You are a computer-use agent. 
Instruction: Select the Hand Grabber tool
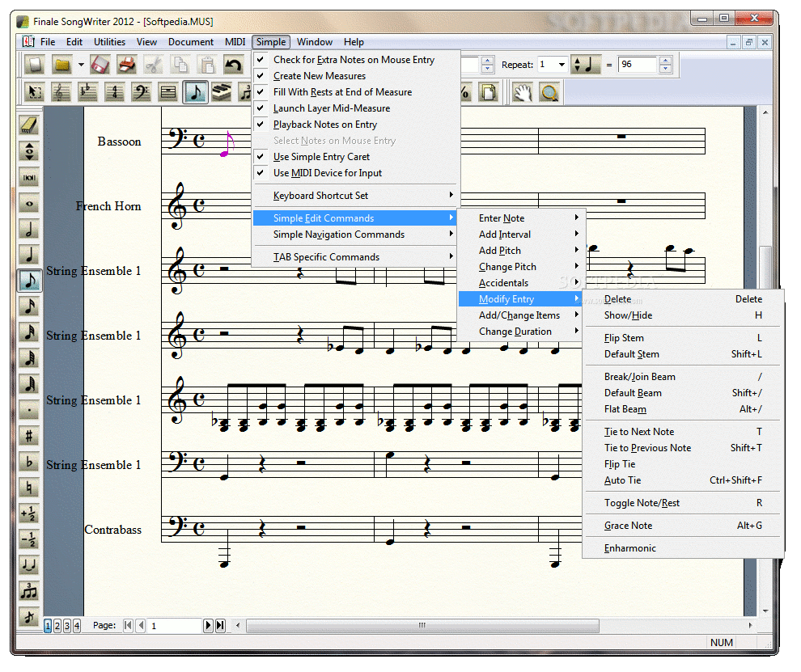pyautogui.click(x=523, y=92)
